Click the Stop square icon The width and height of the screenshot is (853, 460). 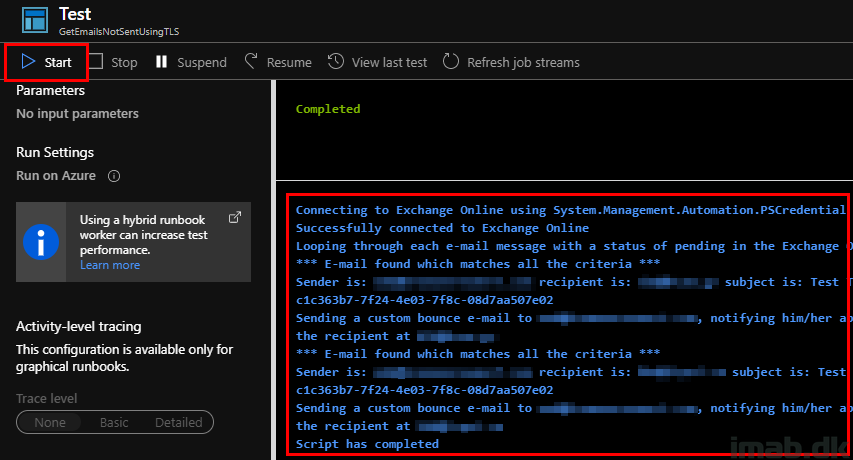tap(96, 61)
